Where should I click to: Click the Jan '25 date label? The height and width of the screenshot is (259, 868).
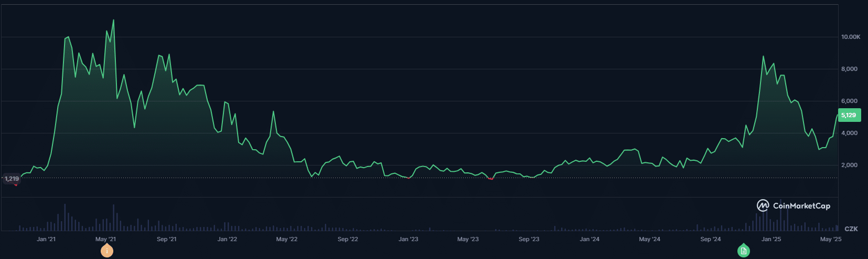pos(771,239)
